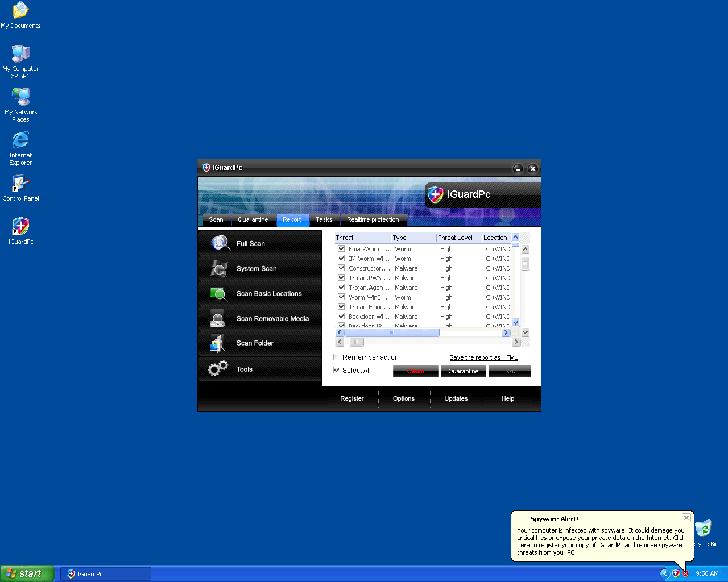Click the Scan Removable Media icon
This screenshot has height=582, width=728.
point(217,318)
